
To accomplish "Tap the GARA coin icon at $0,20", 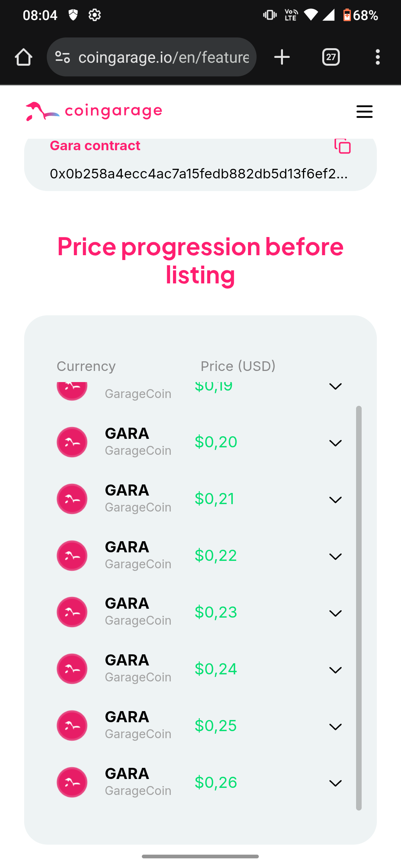I will [72, 442].
